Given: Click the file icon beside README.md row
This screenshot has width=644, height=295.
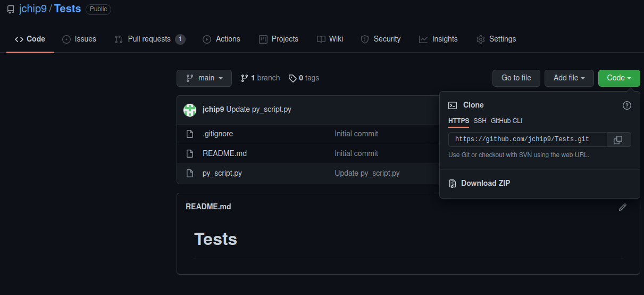Looking at the screenshot, I should coord(190,153).
